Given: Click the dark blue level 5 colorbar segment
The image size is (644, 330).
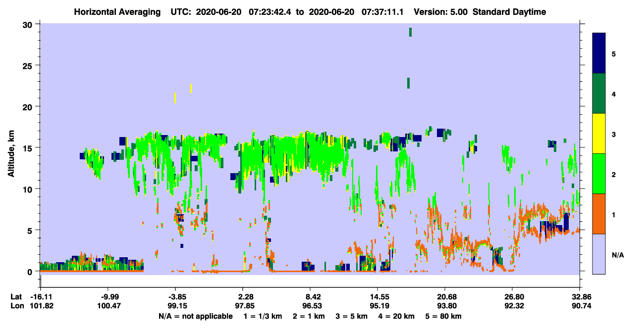Looking at the screenshot, I should 599,53.
